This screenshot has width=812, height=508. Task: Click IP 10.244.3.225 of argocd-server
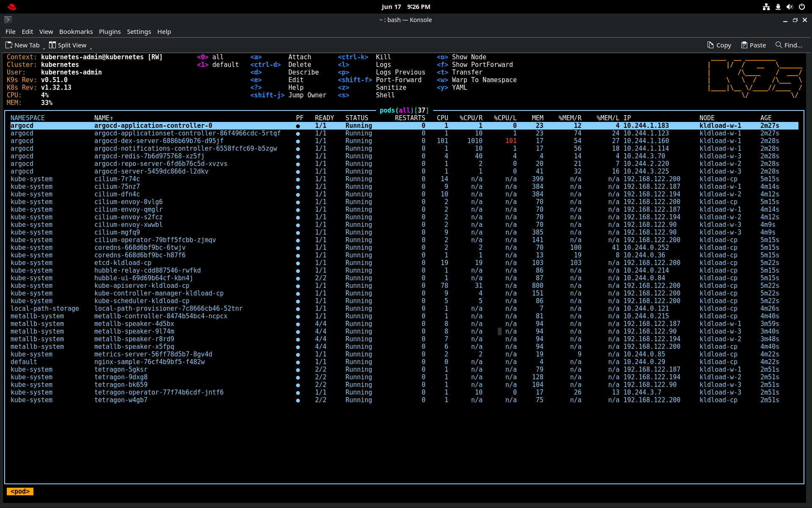click(x=646, y=171)
